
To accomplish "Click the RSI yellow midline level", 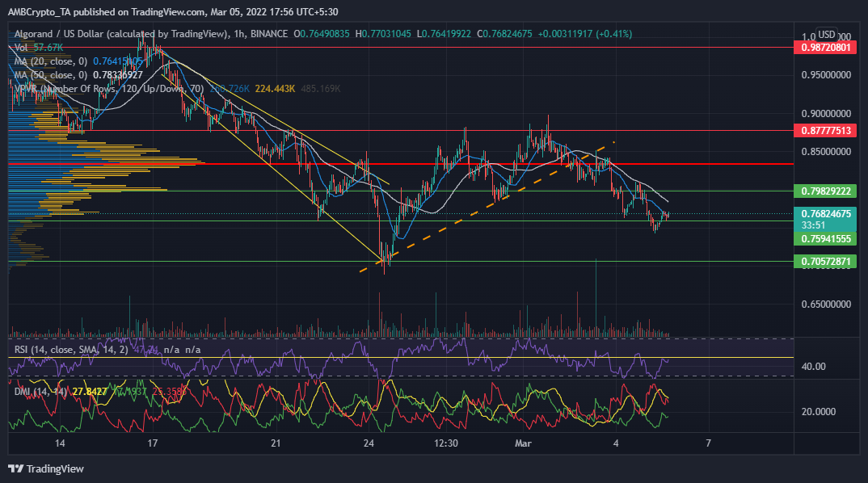I will 404,357.
